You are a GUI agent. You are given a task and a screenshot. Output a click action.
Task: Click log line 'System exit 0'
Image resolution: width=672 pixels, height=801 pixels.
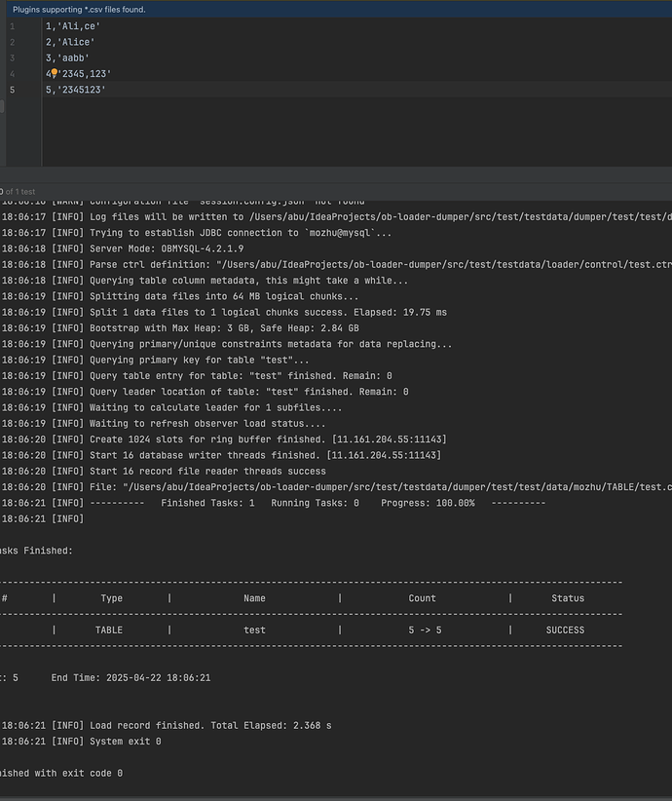point(125,741)
